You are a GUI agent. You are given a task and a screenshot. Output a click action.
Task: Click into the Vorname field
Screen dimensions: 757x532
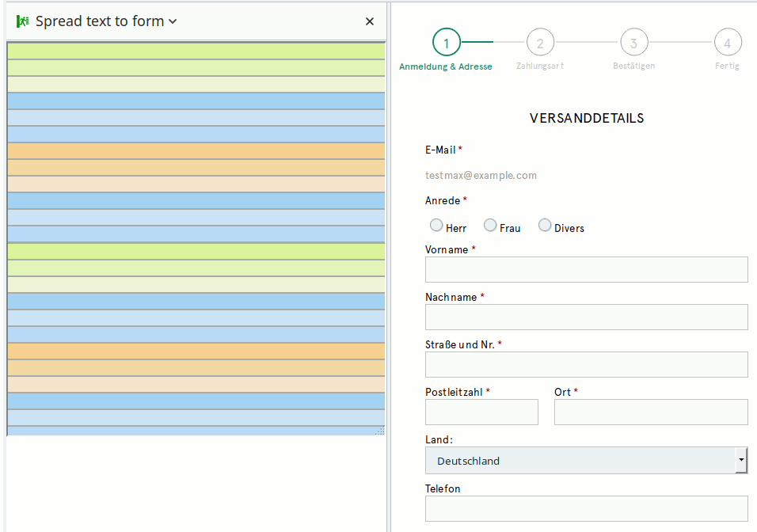pyautogui.click(x=586, y=270)
